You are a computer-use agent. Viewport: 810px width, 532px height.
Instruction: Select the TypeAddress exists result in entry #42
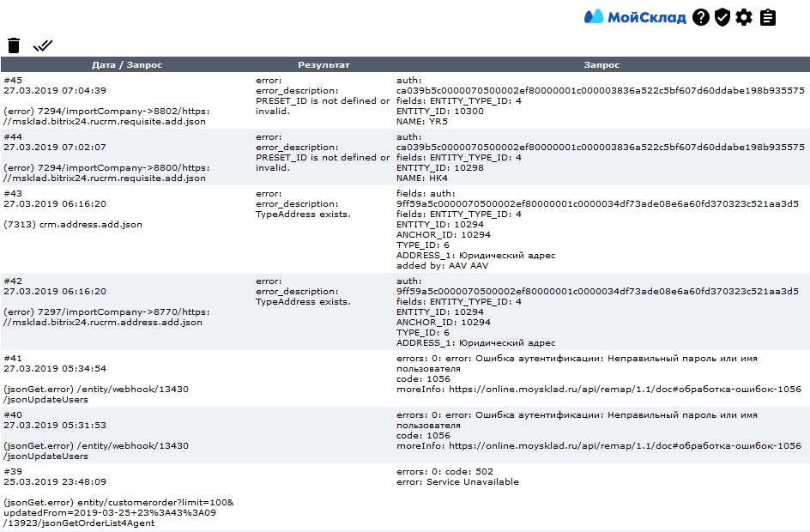pyautogui.click(x=303, y=301)
